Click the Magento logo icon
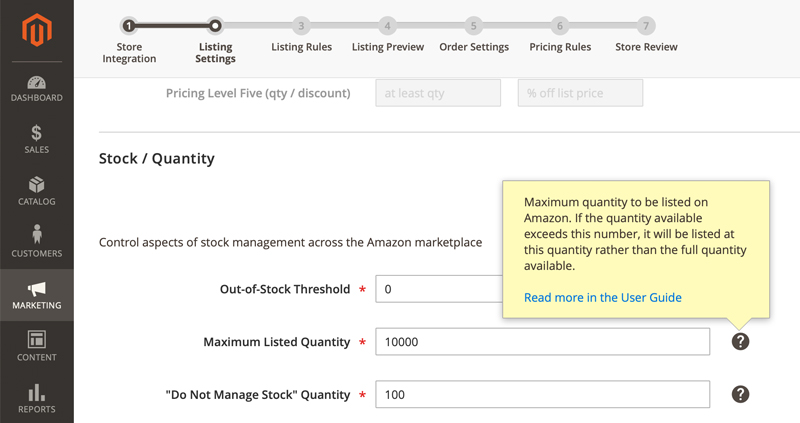The height and width of the screenshot is (423, 800). click(37, 30)
